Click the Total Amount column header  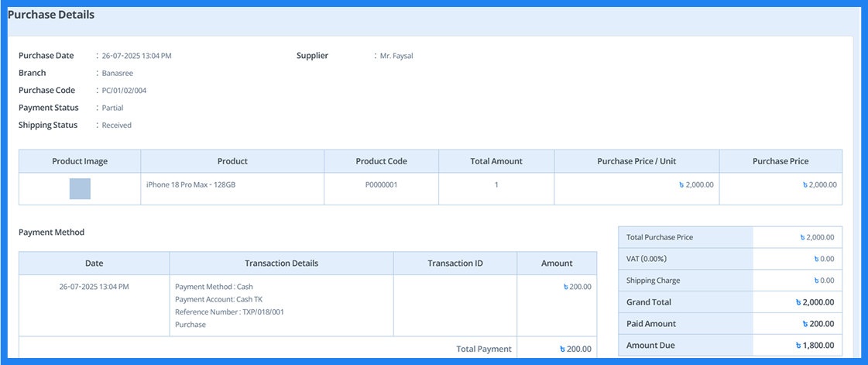[x=496, y=161]
